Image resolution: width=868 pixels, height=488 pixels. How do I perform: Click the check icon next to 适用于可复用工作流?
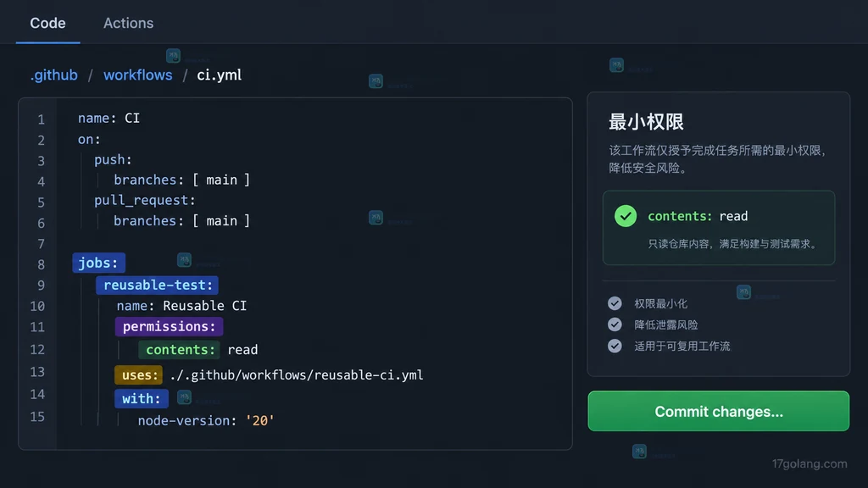pos(615,346)
